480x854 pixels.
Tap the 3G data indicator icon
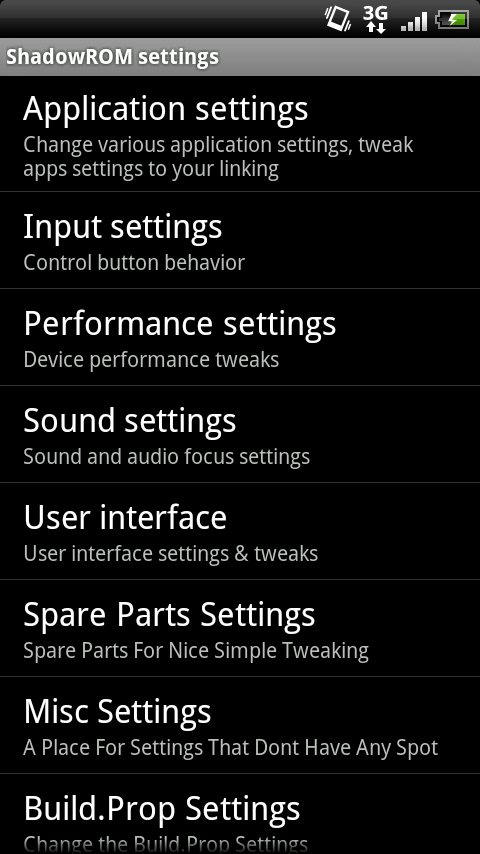[x=375, y=19]
